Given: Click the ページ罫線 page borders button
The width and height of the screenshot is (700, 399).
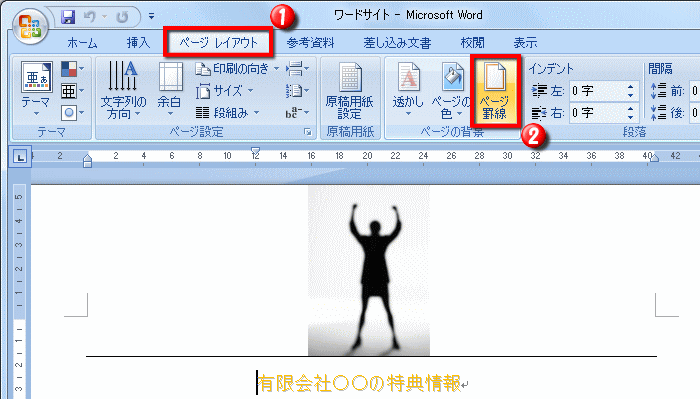Looking at the screenshot, I should click(x=495, y=92).
